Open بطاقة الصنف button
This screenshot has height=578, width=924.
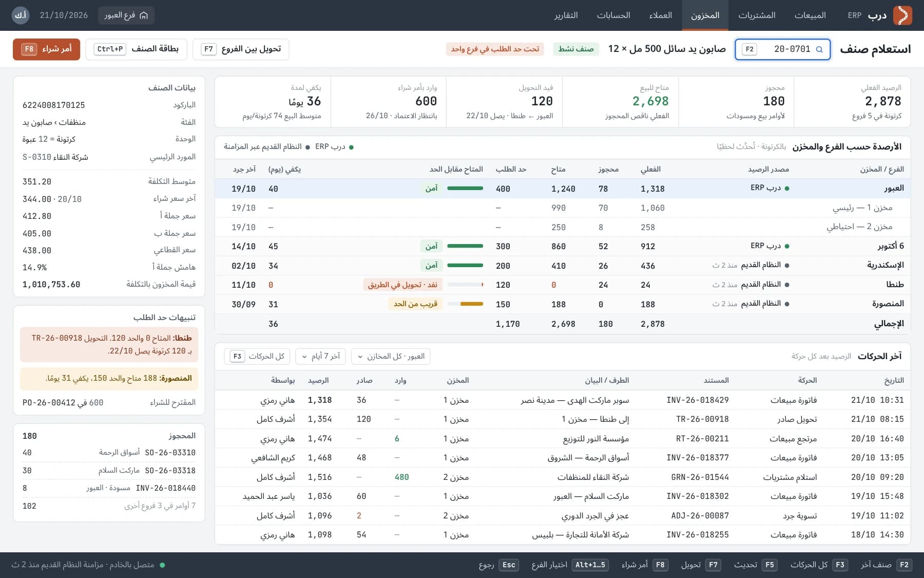pos(136,49)
